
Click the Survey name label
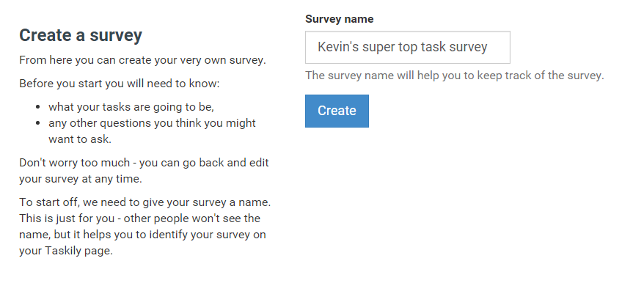pos(339,18)
